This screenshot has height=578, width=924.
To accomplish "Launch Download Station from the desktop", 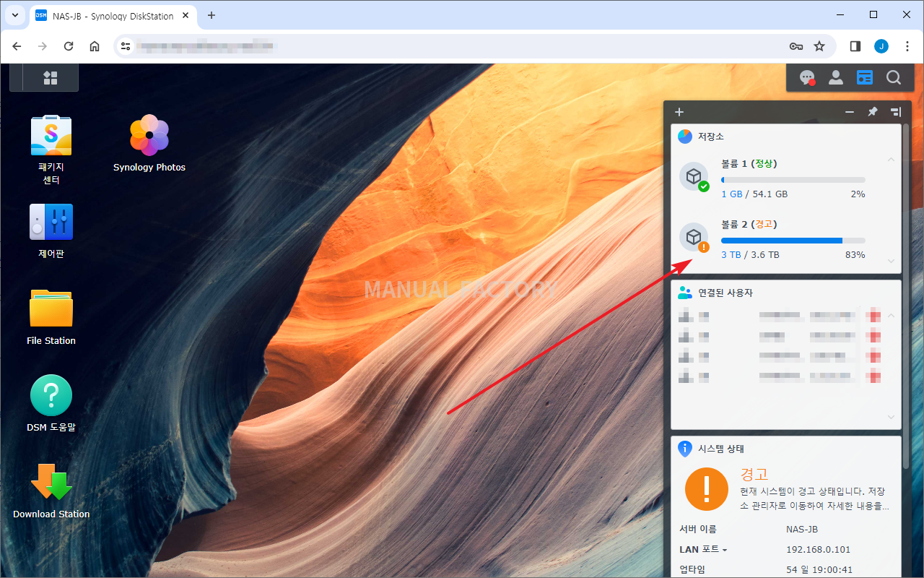I will click(51, 482).
